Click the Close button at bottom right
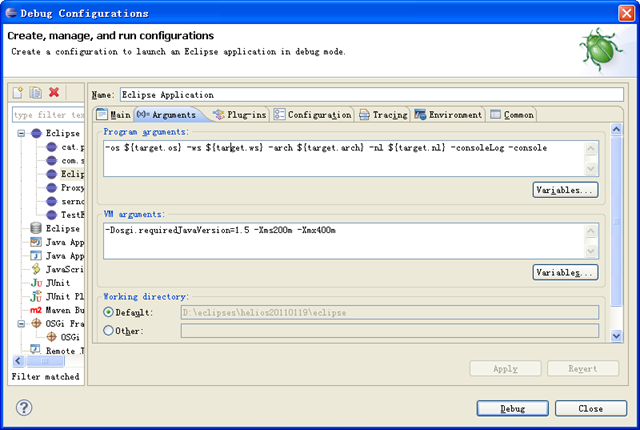The image size is (640, 430). (x=591, y=408)
